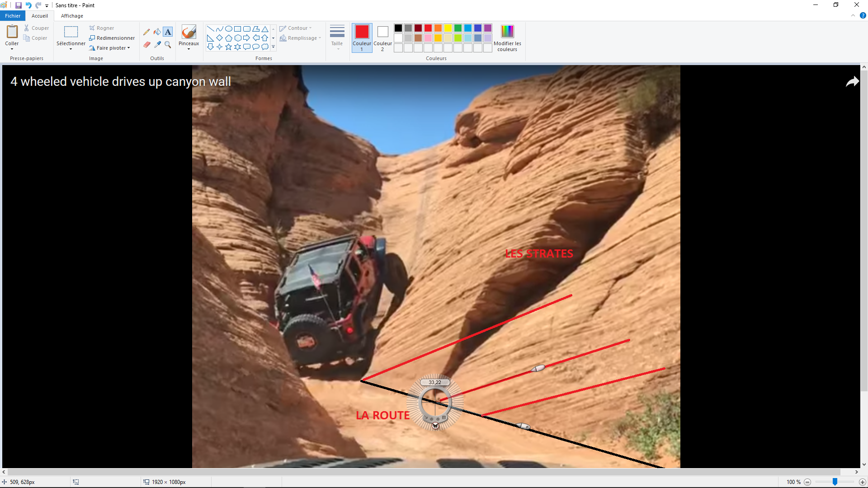The width and height of the screenshot is (868, 488).
Task: Choose the five-point star shape
Action: pos(228,47)
